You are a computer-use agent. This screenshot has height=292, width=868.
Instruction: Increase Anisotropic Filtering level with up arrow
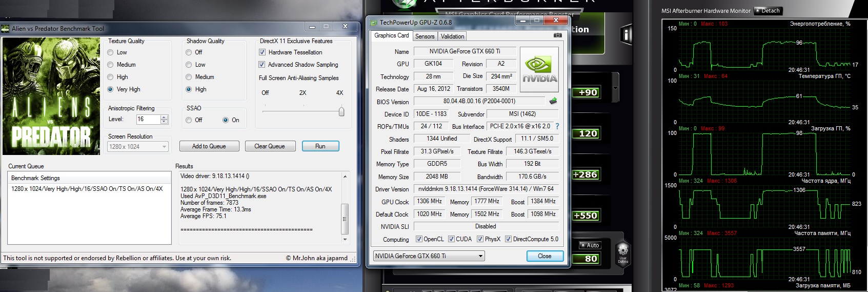pos(164,117)
